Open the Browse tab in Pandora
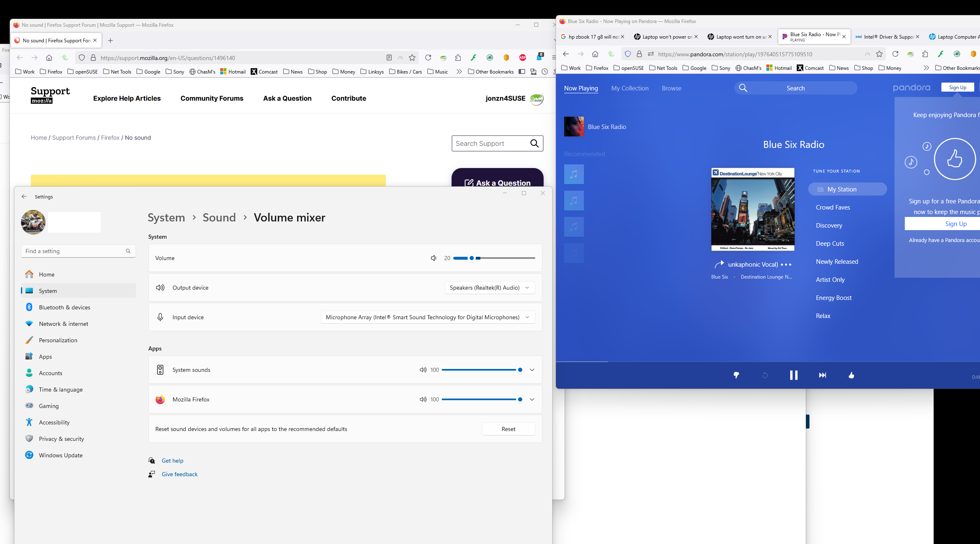 coord(671,88)
